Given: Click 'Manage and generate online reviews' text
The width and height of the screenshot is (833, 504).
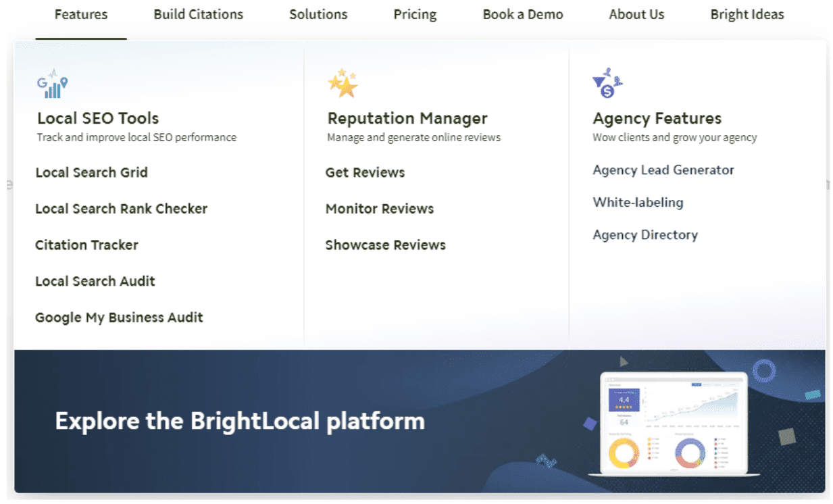Looking at the screenshot, I should (x=414, y=138).
